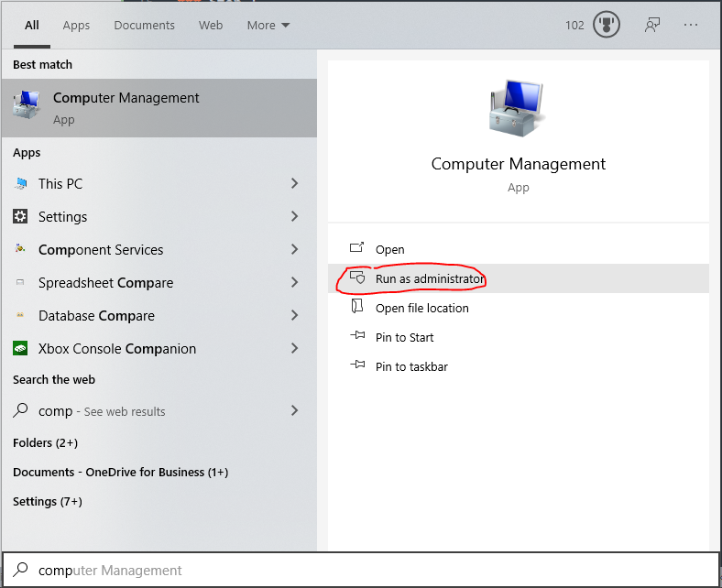Click the Xbox Console Companion icon
This screenshot has height=588, width=722.
(20, 349)
